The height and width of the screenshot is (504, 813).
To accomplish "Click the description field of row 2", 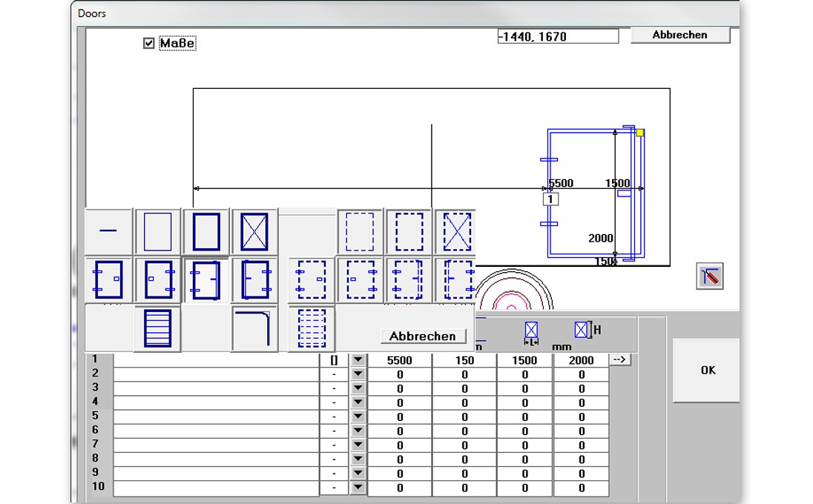I will tap(216, 374).
